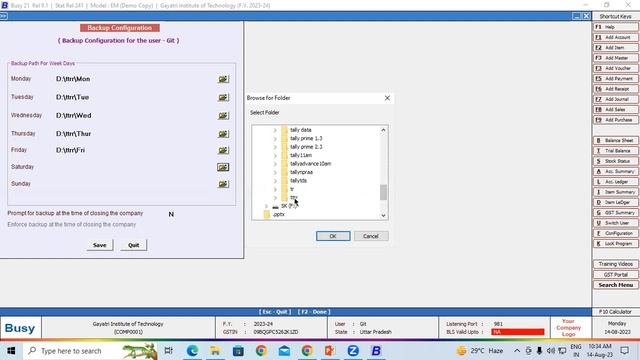Viewport: 640px width, 360px height.
Task: Open the F10 Calculator
Action: click(x=616, y=312)
